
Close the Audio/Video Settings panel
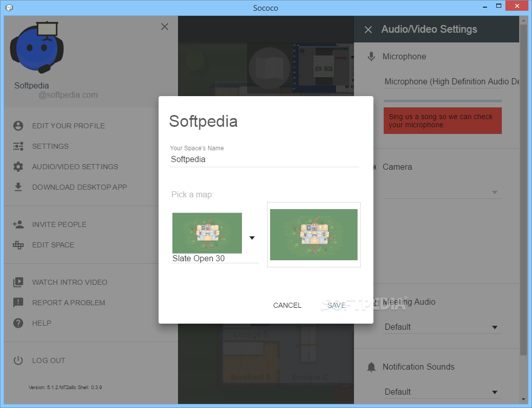368,30
